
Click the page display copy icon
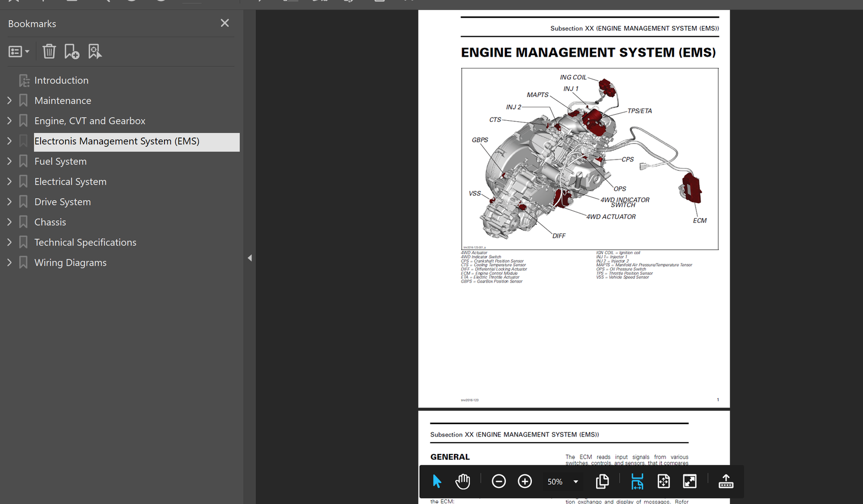click(602, 481)
